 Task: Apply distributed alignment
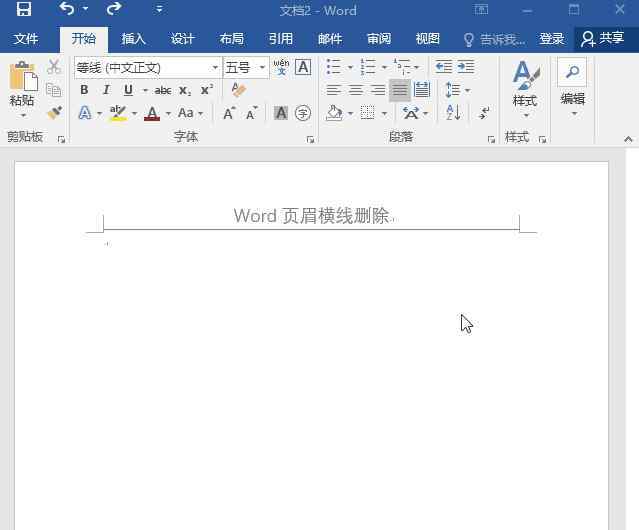(x=422, y=90)
